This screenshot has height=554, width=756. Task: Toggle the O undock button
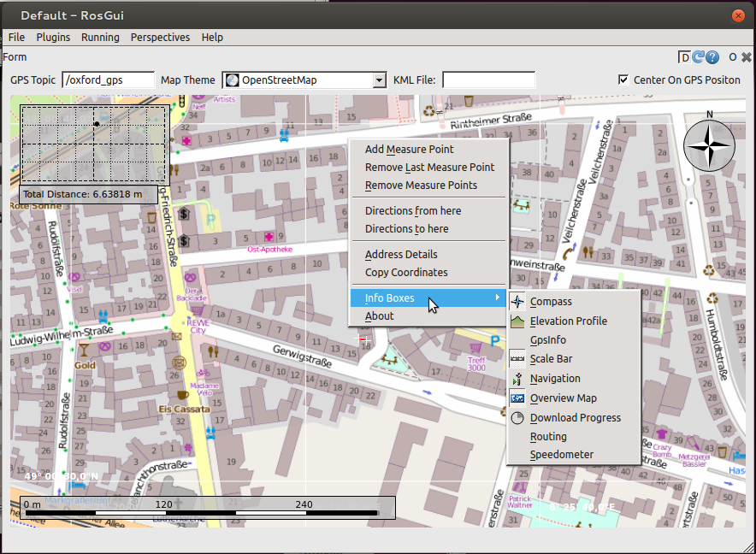pyautogui.click(x=732, y=57)
